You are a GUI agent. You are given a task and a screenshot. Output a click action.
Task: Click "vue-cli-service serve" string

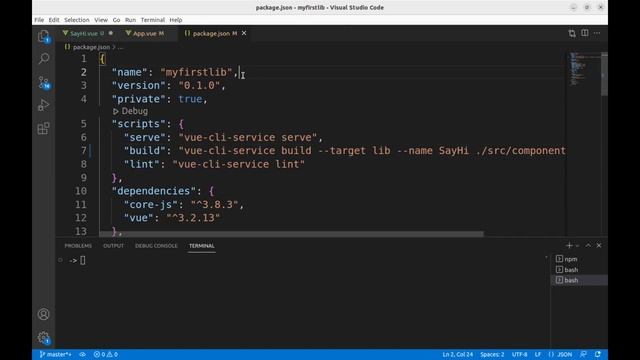[x=248, y=138]
